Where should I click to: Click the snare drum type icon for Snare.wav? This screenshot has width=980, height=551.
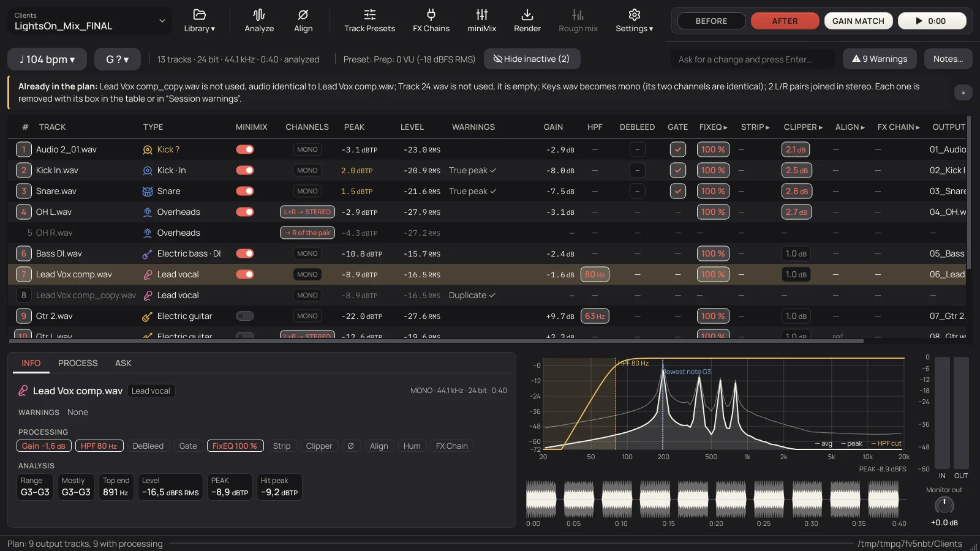(148, 192)
